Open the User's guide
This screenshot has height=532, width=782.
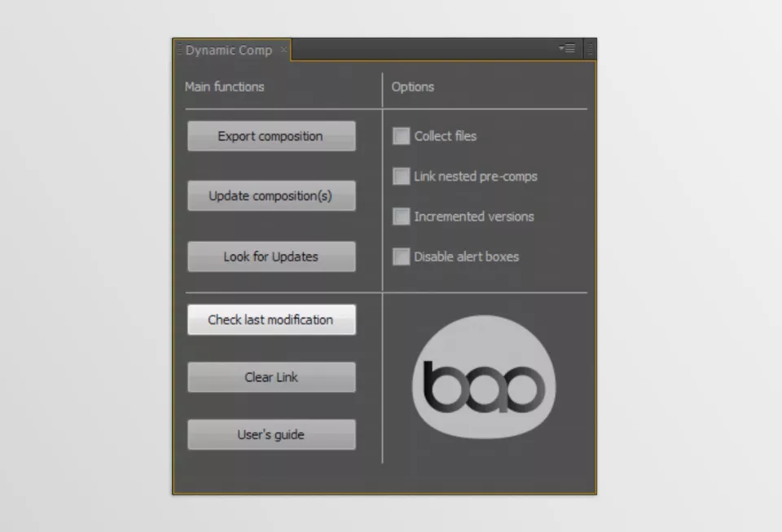click(271, 434)
